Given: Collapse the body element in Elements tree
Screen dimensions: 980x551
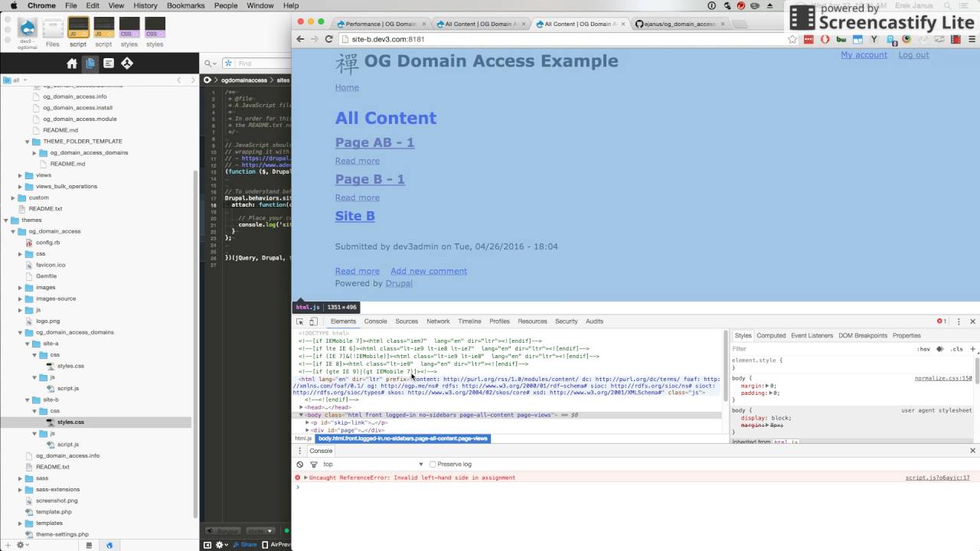Looking at the screenshot, I should pos(302,415).
